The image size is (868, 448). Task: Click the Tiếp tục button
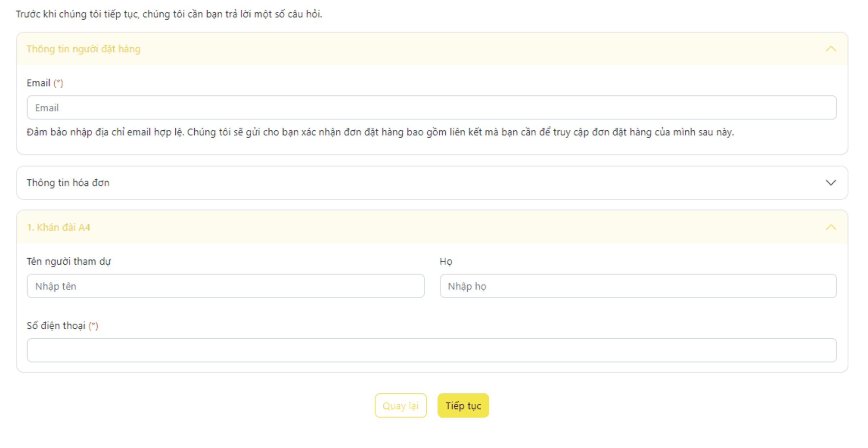(463, 405)
